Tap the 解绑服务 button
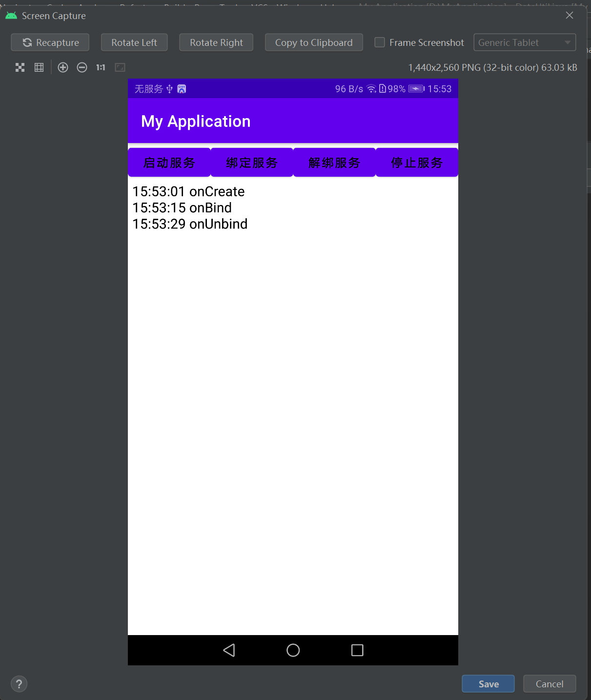 pyautogui.click(x=334, y=163)
